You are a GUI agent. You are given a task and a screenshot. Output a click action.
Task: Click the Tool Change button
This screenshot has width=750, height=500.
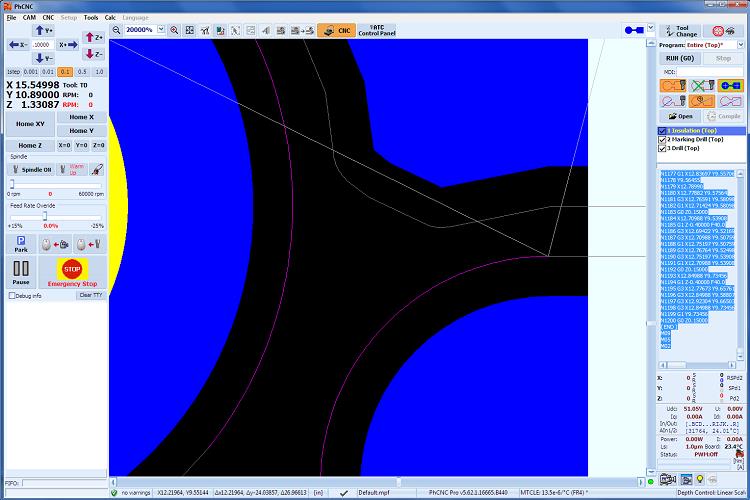(x=680, y=31)
